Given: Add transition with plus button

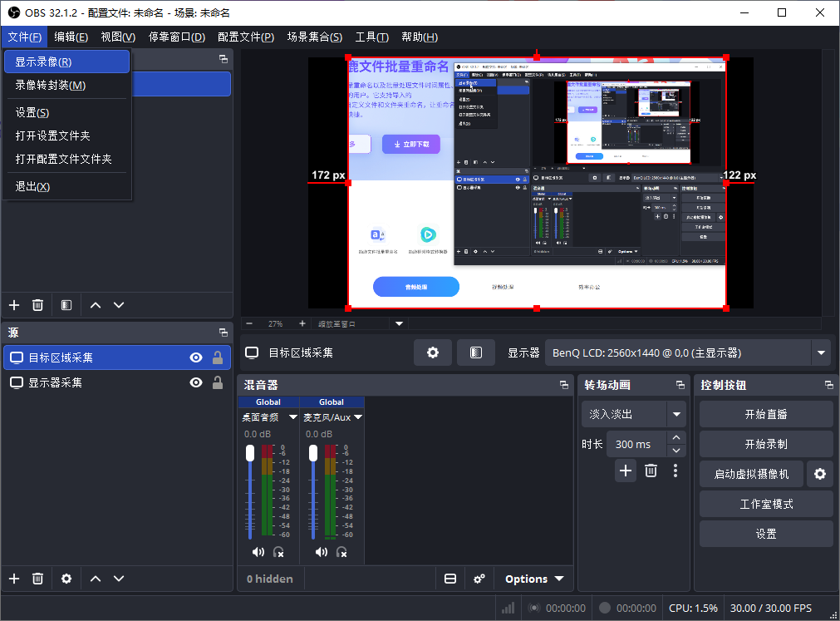Looking at the screenshot, I should [x=625, y=471].
